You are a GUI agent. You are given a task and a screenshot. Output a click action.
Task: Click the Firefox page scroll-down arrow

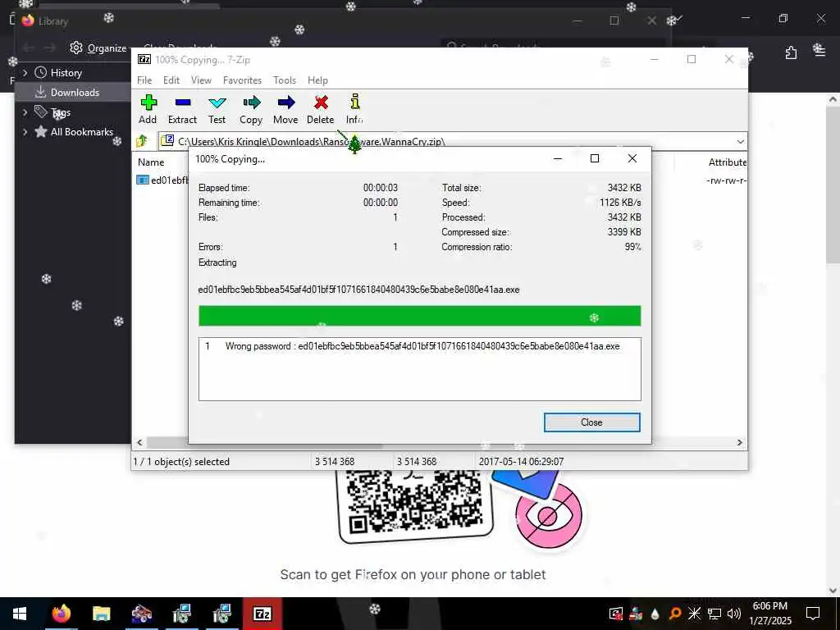pos(833,591)
